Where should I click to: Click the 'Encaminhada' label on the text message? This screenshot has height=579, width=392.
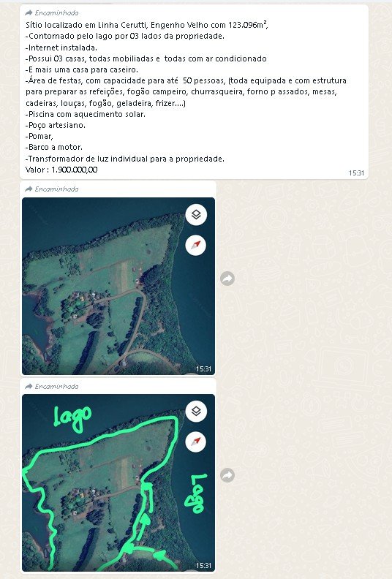coord(56,13)
